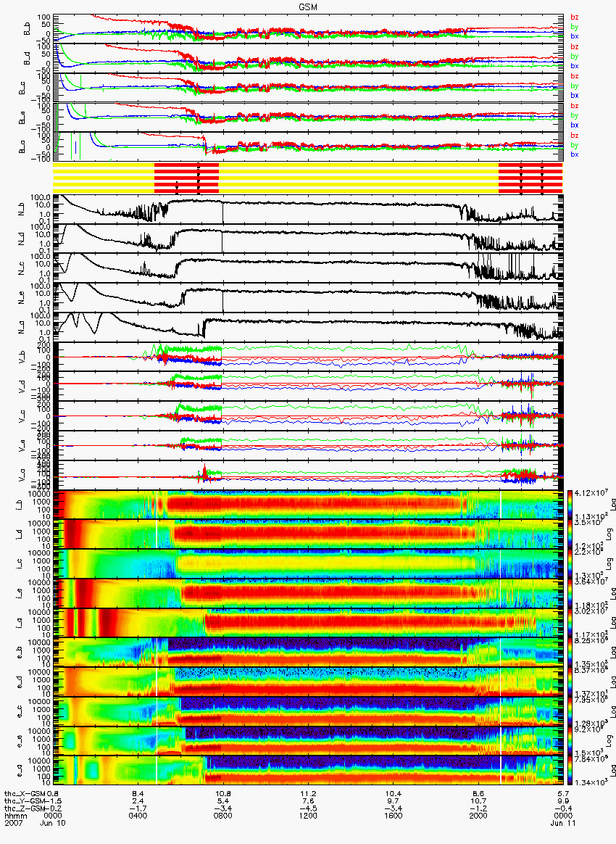The height and width of the screenshot is (844, 616).
Task: Click the color bar beside the e_e spectrogram
Action: pos(569,740)
